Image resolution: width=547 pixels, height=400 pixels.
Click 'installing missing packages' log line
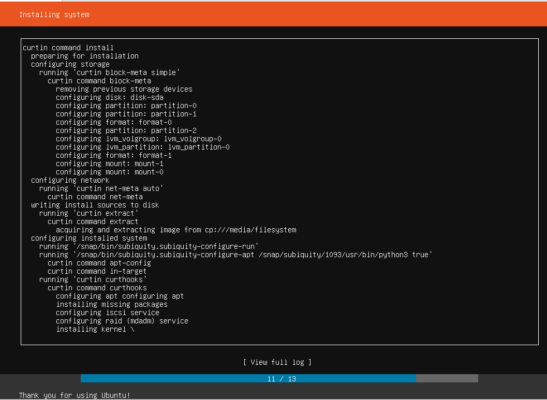click(x=112, y=304)
